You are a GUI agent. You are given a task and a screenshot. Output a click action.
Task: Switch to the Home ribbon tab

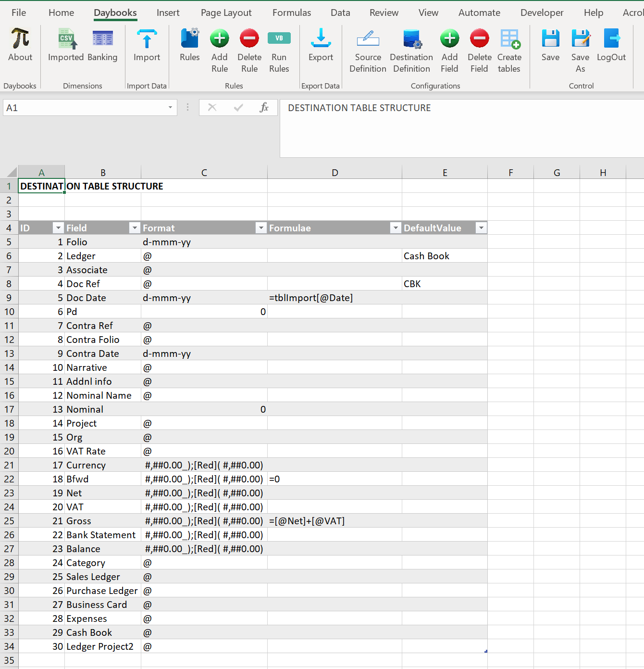click(62, 13)
